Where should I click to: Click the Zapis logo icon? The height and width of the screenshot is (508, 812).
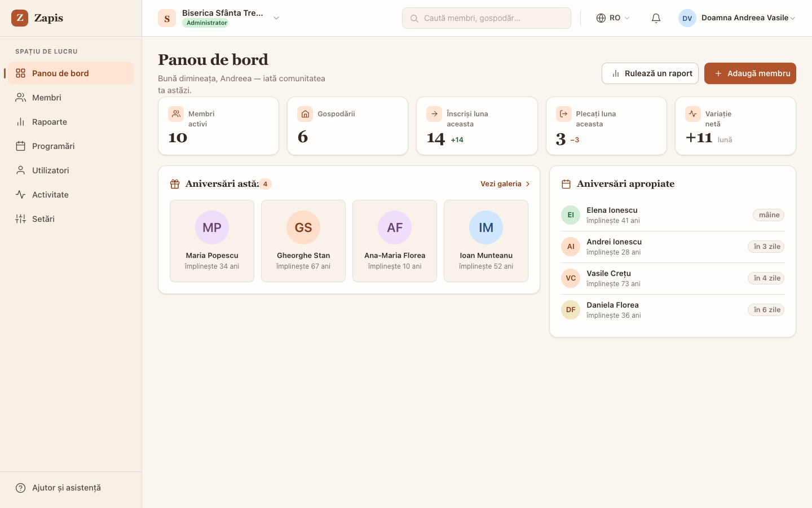click(20, 18)
